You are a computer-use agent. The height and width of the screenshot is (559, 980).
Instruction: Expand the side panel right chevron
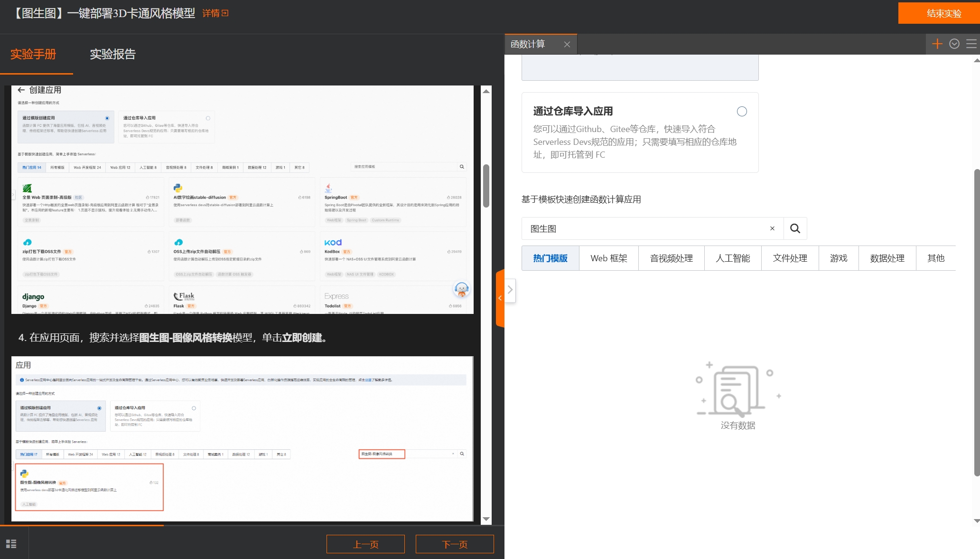[510, 290]
